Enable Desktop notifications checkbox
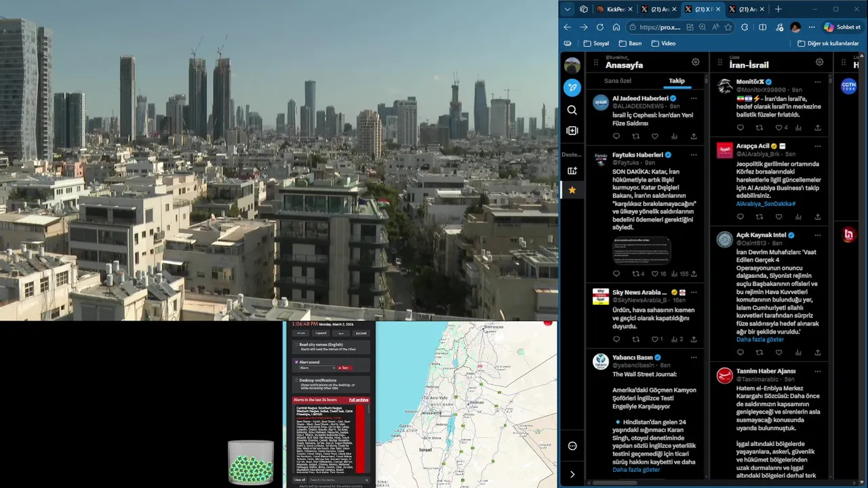This screenshot has height=488, width=868. [x=296, y=380]
